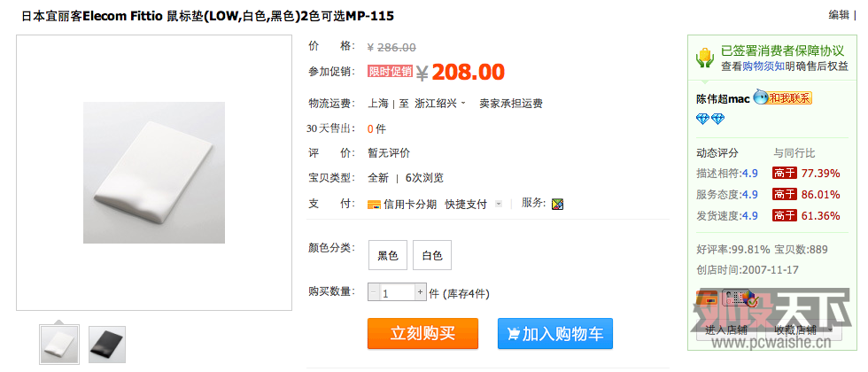Click the quantity input field
This screenshot has width=868, height=372.
click(397, 291)
